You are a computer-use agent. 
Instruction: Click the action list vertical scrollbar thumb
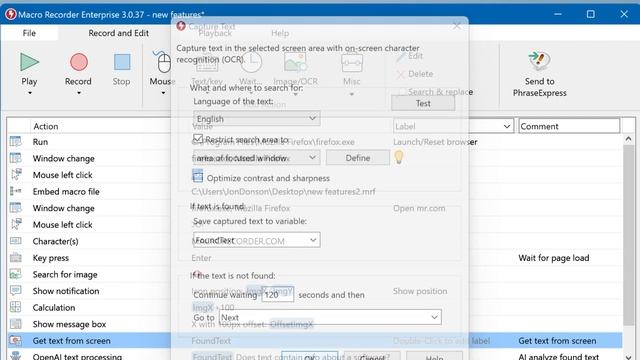[629, 235]
